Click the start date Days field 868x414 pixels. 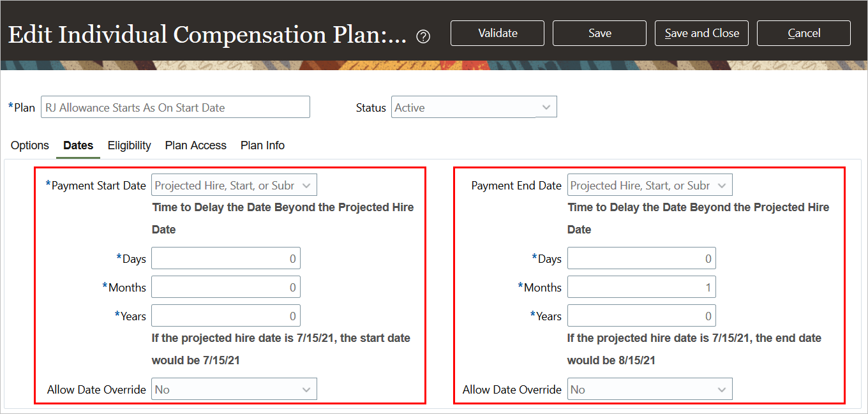pos(225,259)
